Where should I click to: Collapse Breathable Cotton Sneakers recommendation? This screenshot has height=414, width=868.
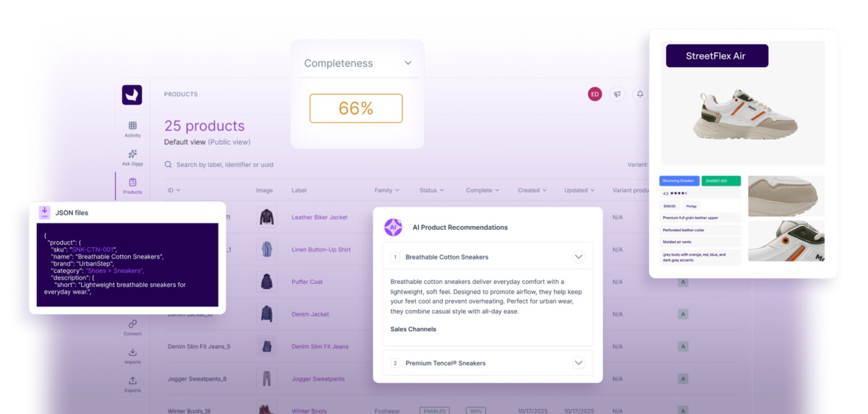pyautogui.click(x=578, y=256)
